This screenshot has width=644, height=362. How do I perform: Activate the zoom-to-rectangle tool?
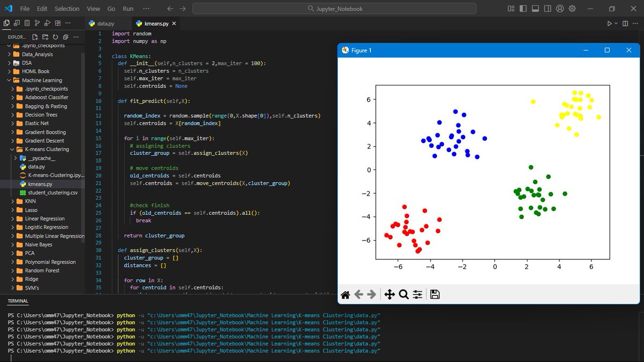point(403,294)
